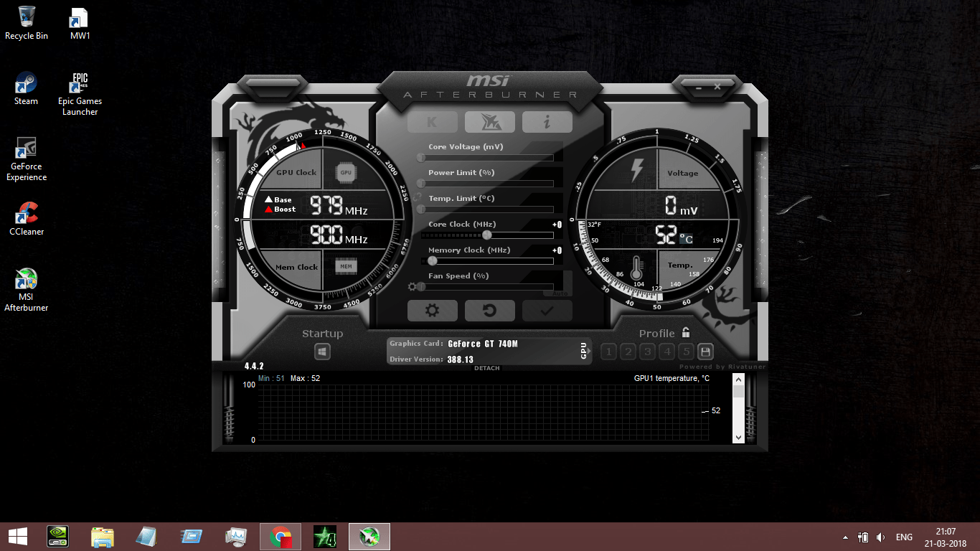Open Afterburner settings with the gear button
This screenshot has height=551, width=980.
(432, 311)
